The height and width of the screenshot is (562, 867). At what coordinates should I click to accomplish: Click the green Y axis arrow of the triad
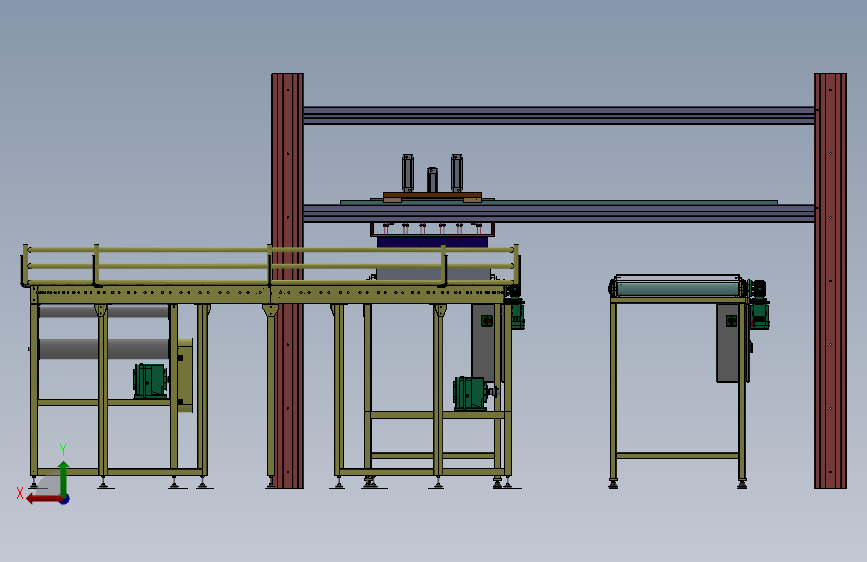click(x=64, y=477)
